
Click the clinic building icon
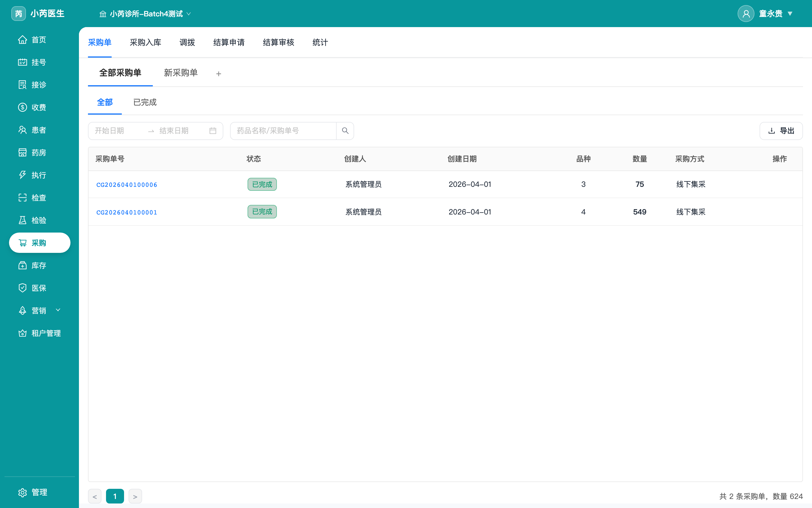[x=103, y=14]
